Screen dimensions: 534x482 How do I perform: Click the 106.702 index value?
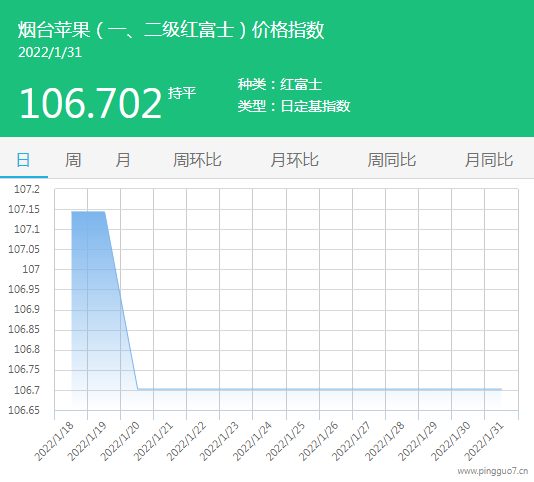click(91, 103)
